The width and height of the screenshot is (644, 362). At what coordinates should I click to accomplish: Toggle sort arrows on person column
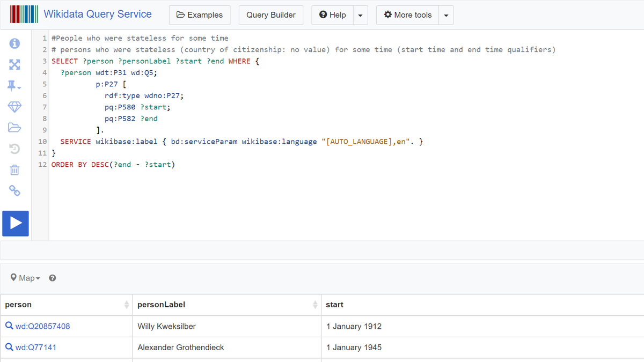(127, 305)
